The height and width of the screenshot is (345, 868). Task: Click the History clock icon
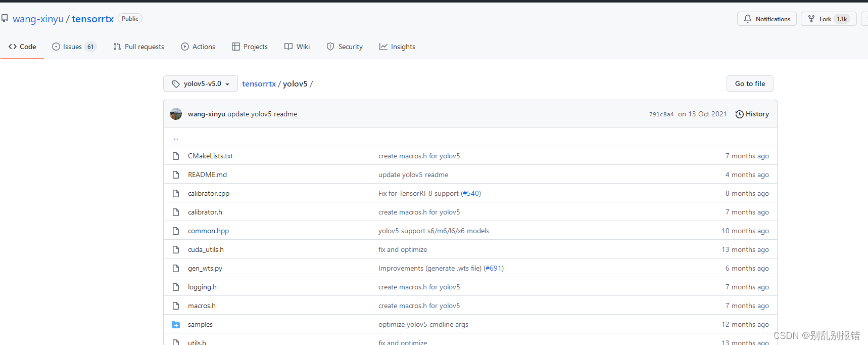(x=739, y=114)
